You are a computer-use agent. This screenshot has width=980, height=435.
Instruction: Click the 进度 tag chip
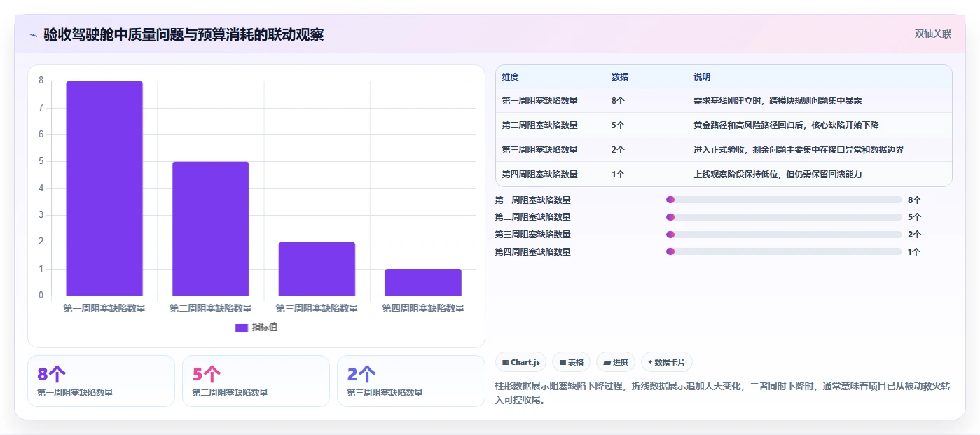[x=616, y=362]
